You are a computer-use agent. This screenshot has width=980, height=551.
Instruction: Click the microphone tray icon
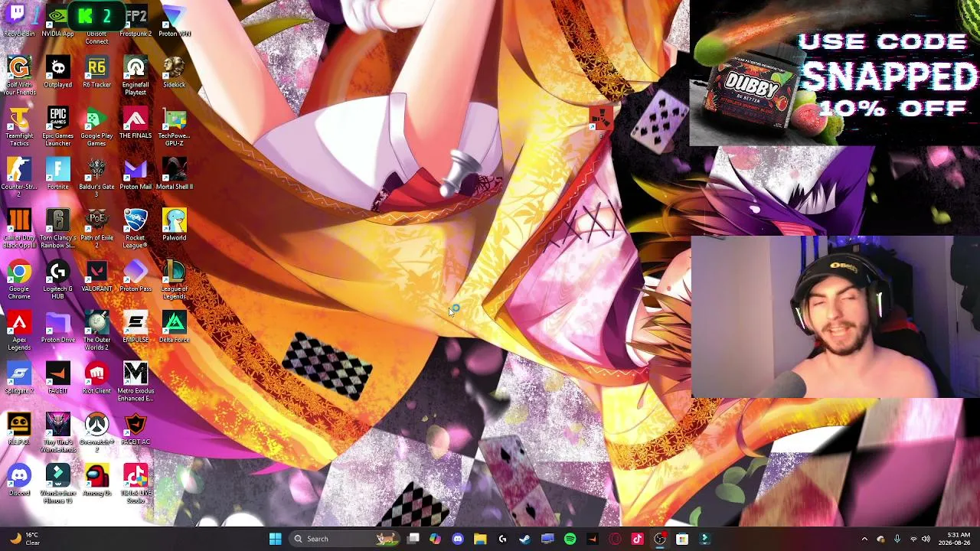[x=897, y=539]
